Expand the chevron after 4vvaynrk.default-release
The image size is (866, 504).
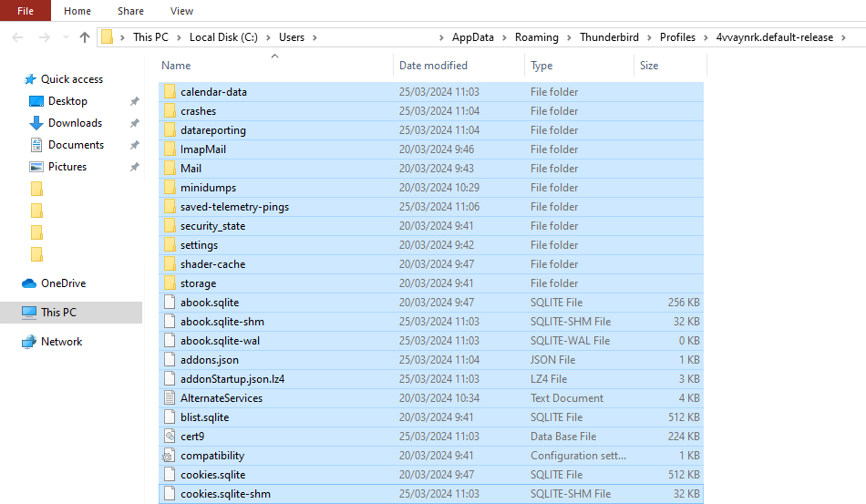[844, 37]
